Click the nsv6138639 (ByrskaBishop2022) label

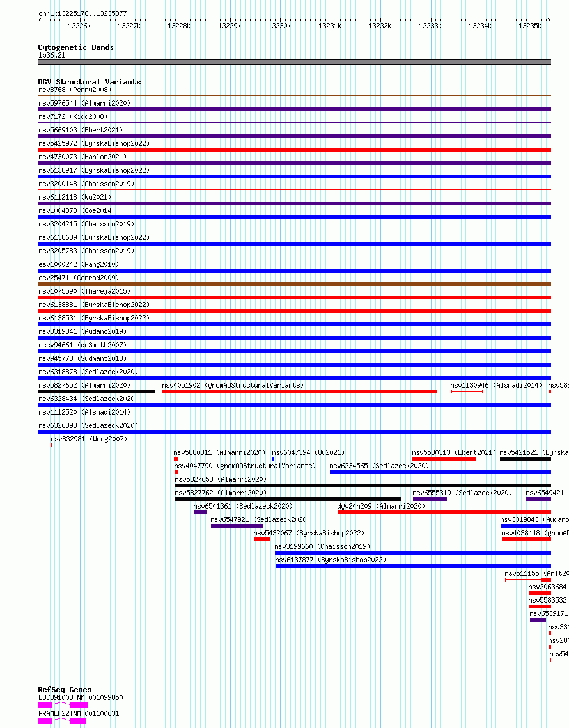coord(94,238)
